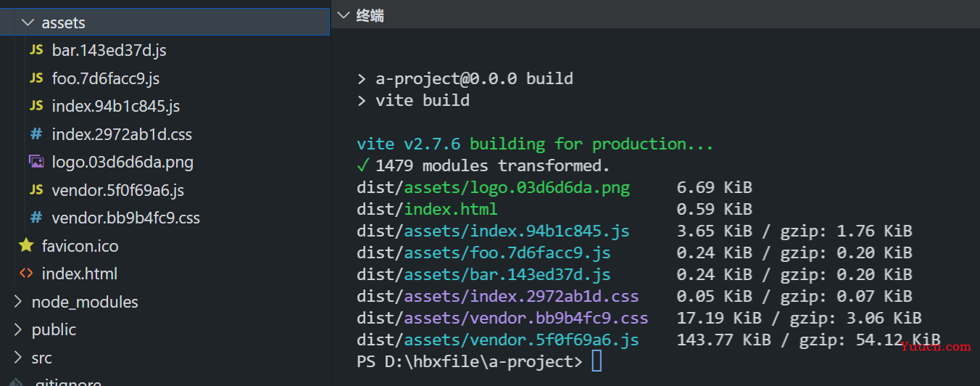Expand the public folder
Viewport: 980px width, 386px height.
pyautogui.click(x=18, y=329)
